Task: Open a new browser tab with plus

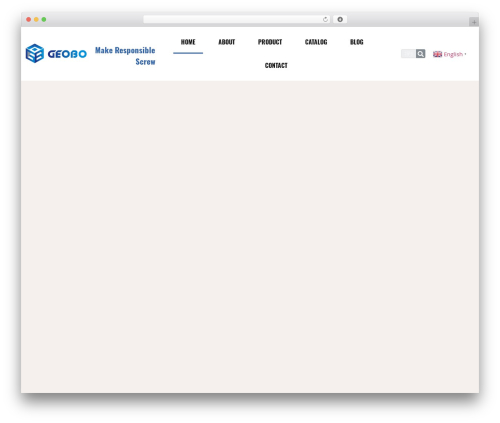Action: coord(474,22)
